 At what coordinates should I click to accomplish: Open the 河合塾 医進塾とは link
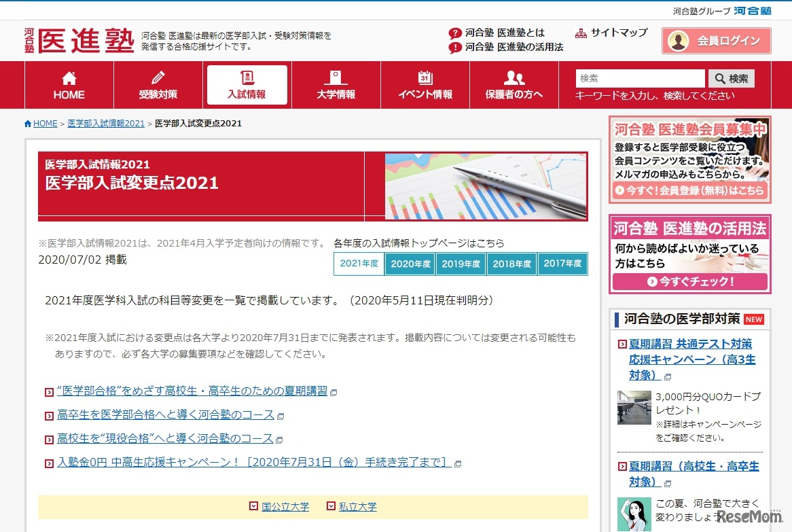click(x=505, y=33)
